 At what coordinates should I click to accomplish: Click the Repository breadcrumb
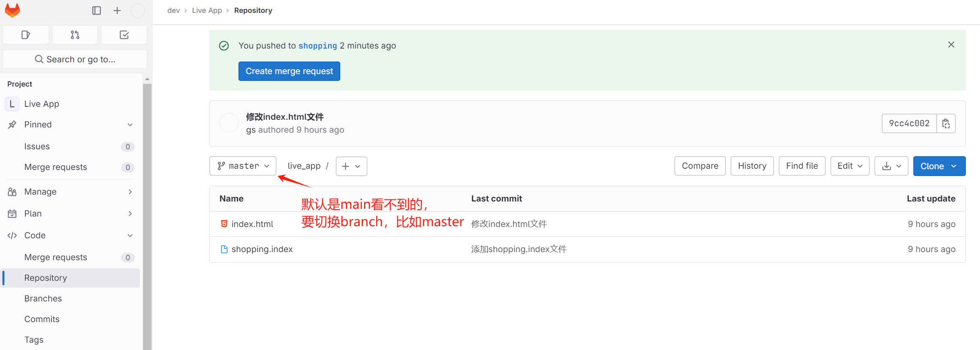253,11
